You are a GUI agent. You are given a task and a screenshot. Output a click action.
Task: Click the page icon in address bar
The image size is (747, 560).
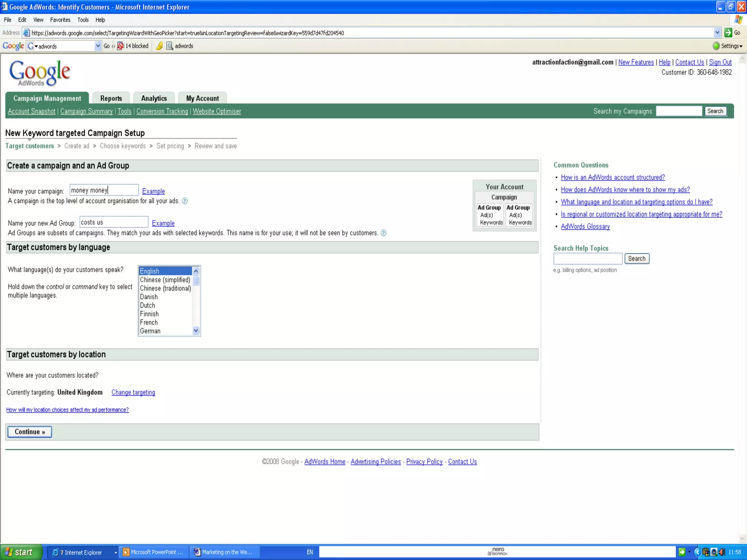(26, 33)
